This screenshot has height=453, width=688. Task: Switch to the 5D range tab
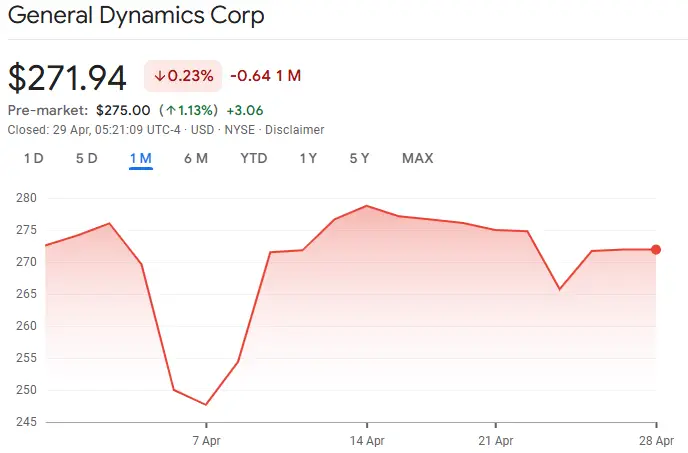(x=86, y=158)
